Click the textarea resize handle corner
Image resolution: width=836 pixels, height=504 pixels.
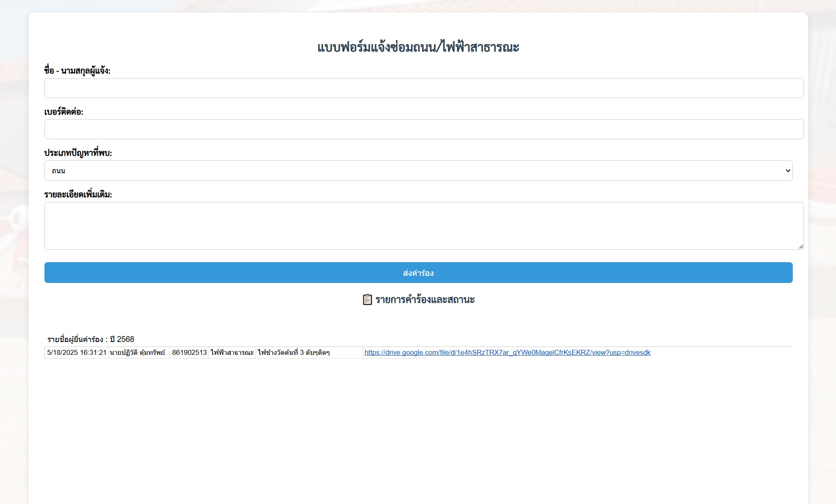click(801, 246)
